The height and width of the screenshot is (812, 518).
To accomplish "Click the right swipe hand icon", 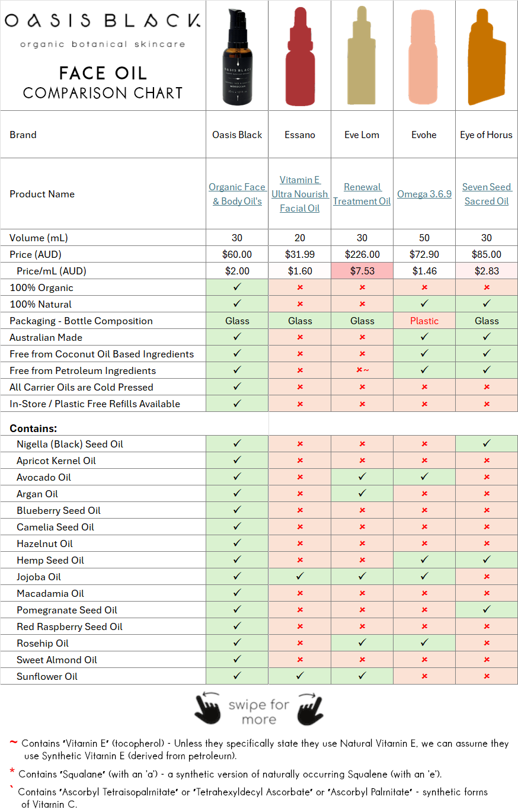I will [x=309, y=709].
